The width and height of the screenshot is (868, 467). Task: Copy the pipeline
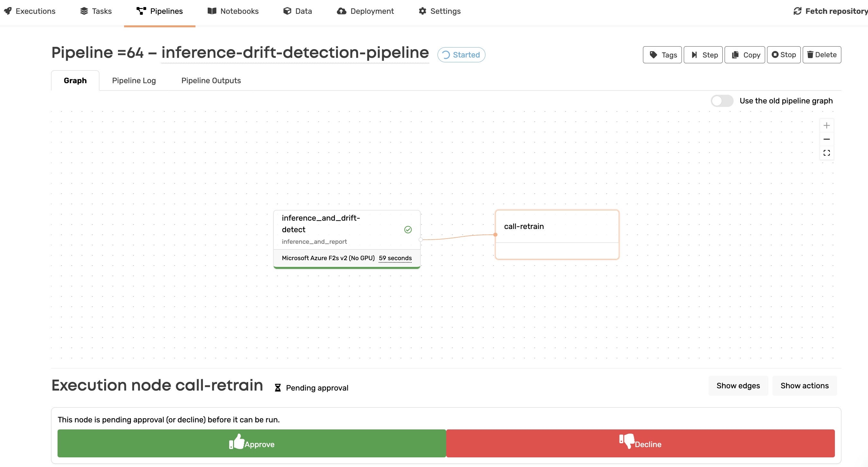745,55
